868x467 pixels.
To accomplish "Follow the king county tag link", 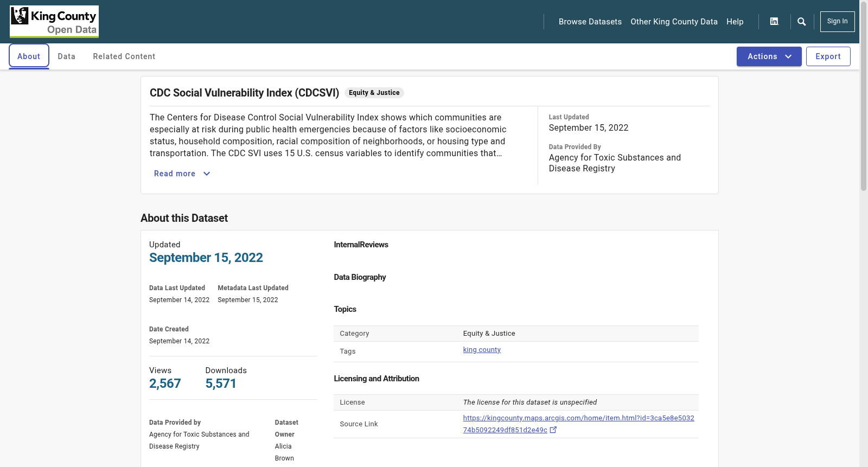I will click(482, 350).
